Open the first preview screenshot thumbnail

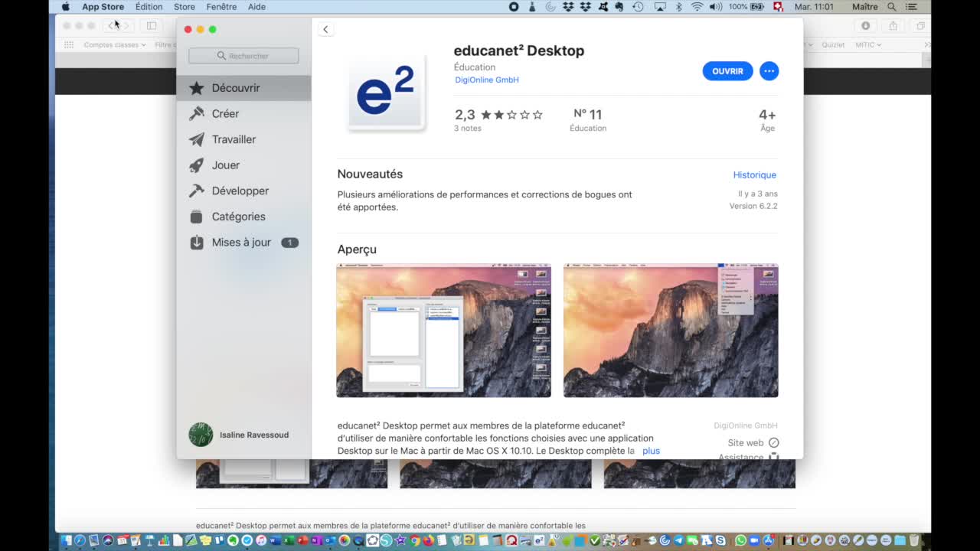(x=443, y=331)
